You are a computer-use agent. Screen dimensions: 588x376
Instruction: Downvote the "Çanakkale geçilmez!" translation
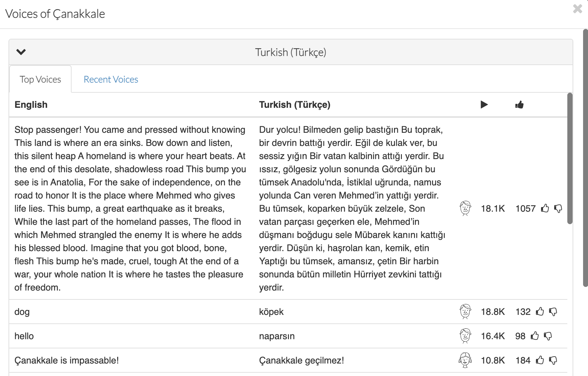pos(553,360)
